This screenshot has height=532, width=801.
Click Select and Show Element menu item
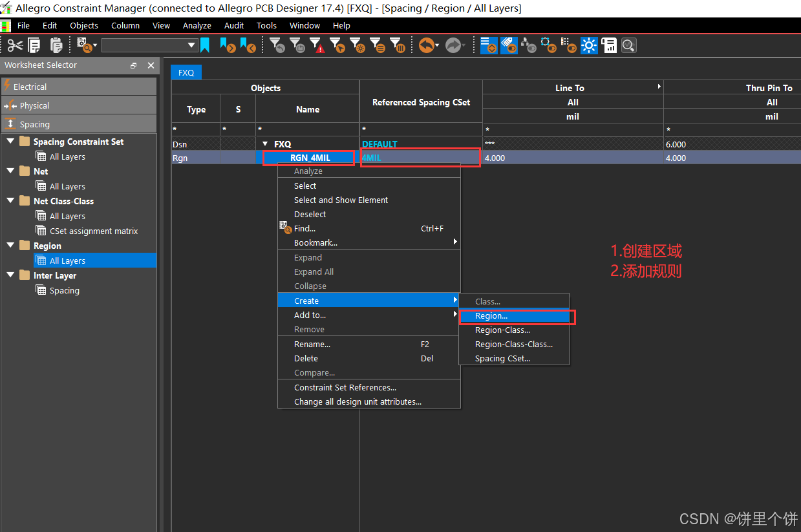pyautogui.click(x=368, y=200)
